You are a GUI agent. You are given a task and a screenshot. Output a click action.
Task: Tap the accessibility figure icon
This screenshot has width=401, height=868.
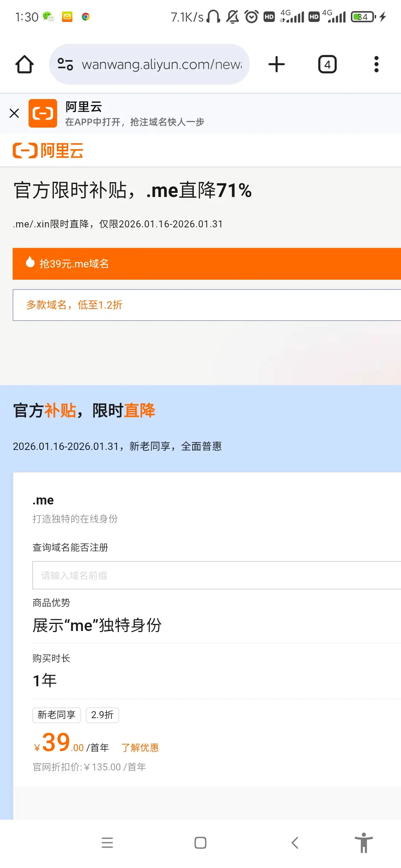pyautogui.click(x=364, y=843)
